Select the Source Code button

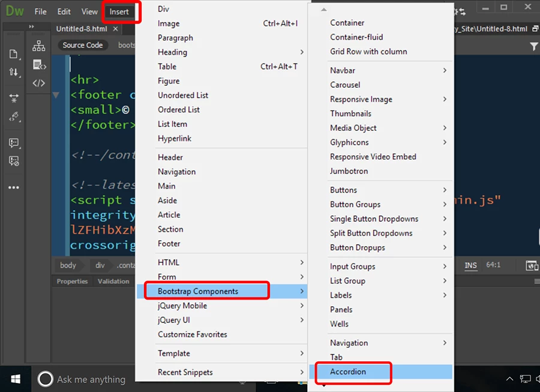[83, 45]
